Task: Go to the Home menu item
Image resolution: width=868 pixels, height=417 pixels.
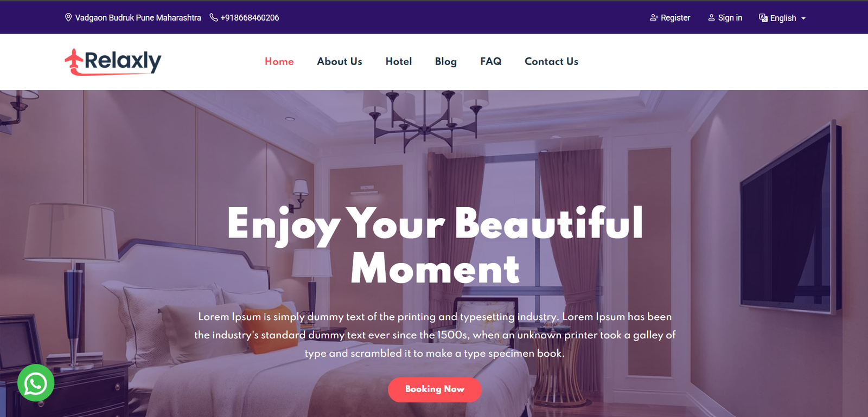Action: click(x=279, y=61)
